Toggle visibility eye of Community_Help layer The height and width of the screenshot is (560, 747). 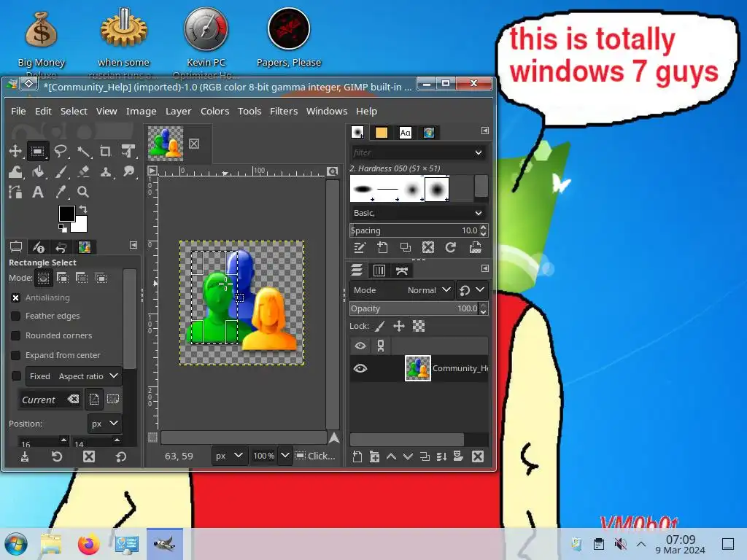coord(360,368)
